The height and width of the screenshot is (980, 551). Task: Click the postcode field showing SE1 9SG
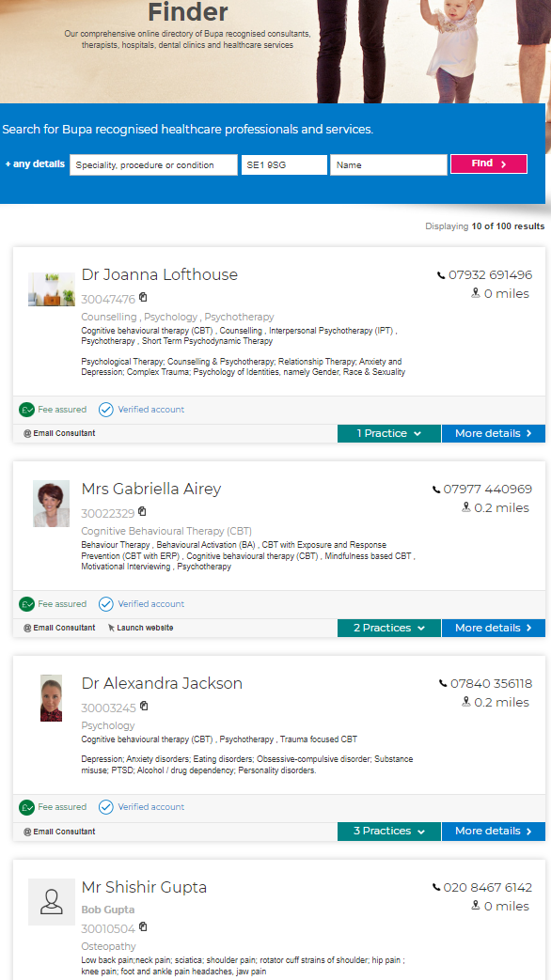tap(284, 165)
